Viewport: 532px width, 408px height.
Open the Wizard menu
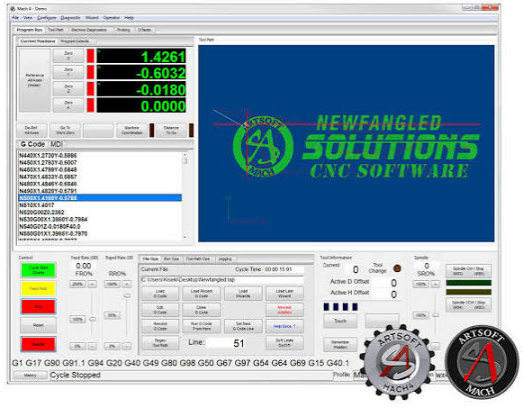(92, 18)
